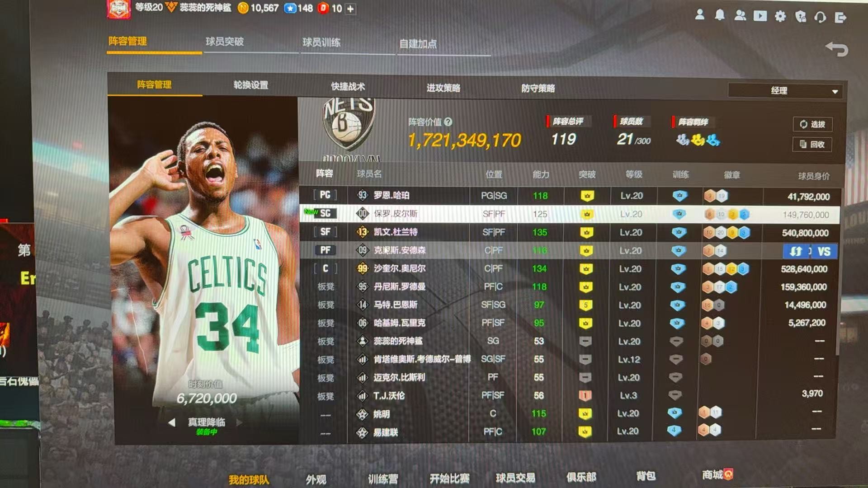Select the SG row 保罗.皮尔斯
This screenshot has height=488, width=868.
[x=570, y=214]
